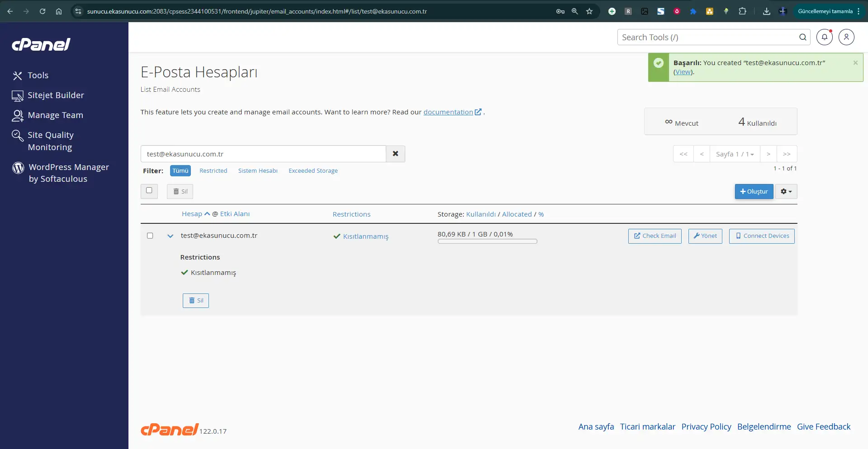Open the Ticari markalar footer link
868x449 pixels.
[648, 427]
